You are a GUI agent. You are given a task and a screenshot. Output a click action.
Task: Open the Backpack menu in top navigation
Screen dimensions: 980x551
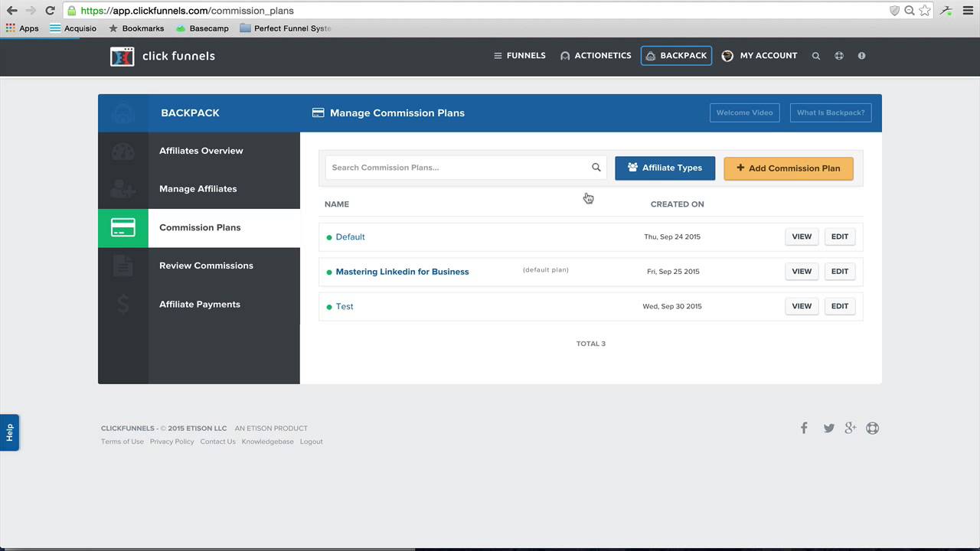point(676,56)
